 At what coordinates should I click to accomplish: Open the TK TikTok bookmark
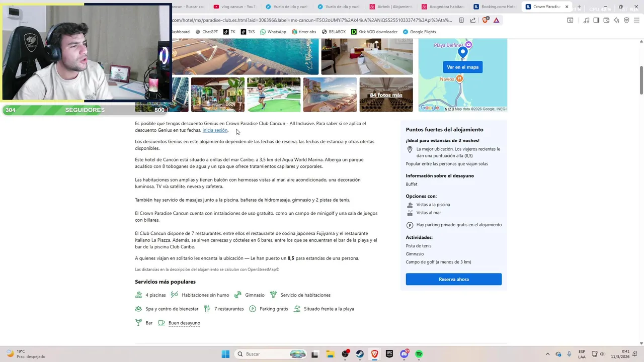(229, 32)
